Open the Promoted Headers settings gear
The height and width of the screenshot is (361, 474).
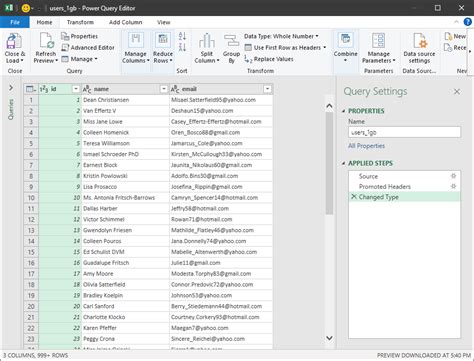pyautogui.click(x=453, y=186)
